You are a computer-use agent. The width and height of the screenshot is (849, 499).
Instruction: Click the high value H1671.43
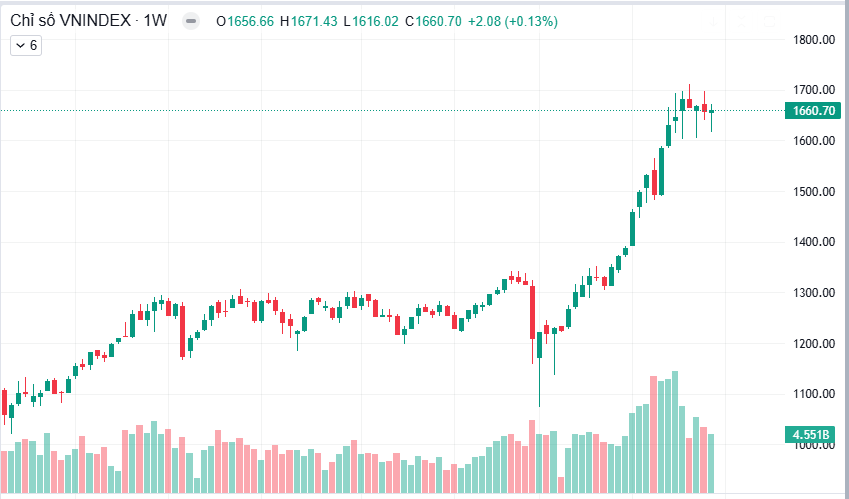[309, 22]
